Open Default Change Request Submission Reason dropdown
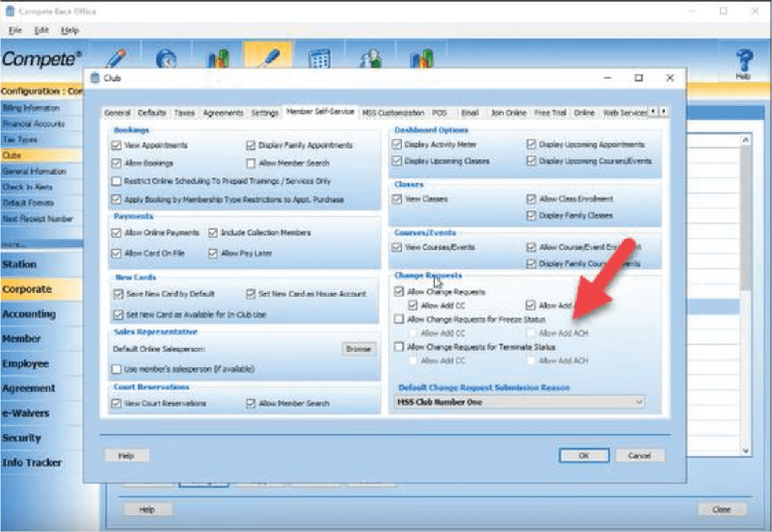This screenshot has width=772, height=532. (x=520, y=402)
